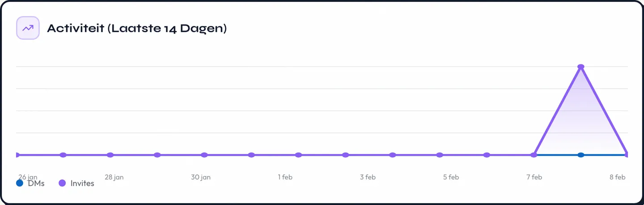Select the "3 feb" axis label

click(x=368, y=177)
